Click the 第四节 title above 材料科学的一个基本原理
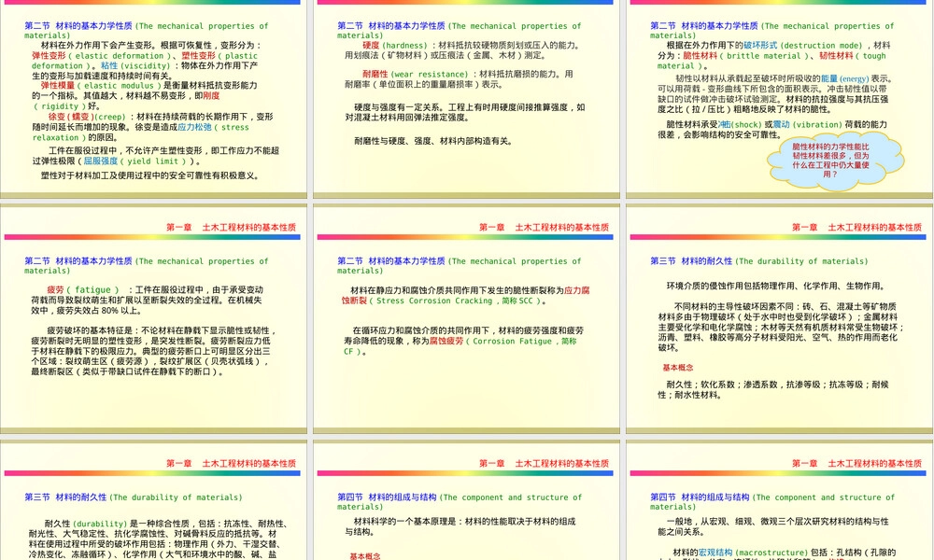 coord(459,502)
